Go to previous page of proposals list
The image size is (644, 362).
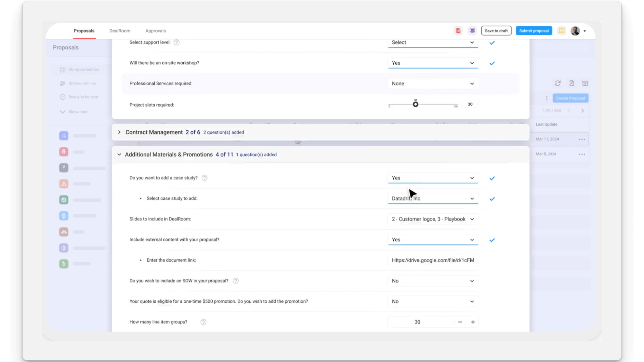569,111
